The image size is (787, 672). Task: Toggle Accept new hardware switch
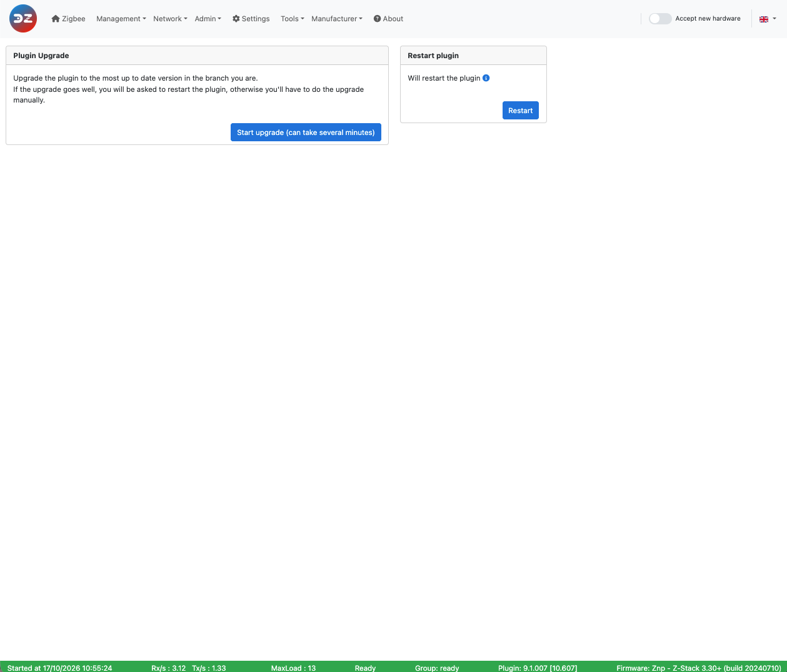click(x=660, y=19)
